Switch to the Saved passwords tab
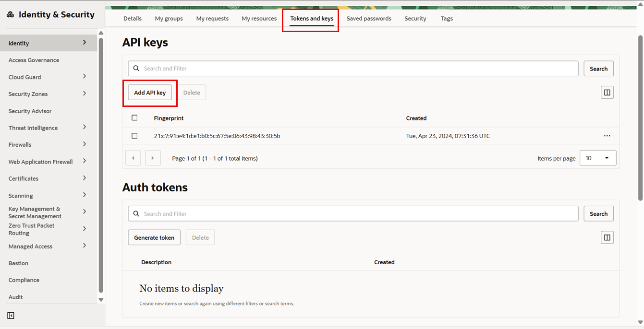Screen dimensions: 644x329 click(x=369, y=18)
